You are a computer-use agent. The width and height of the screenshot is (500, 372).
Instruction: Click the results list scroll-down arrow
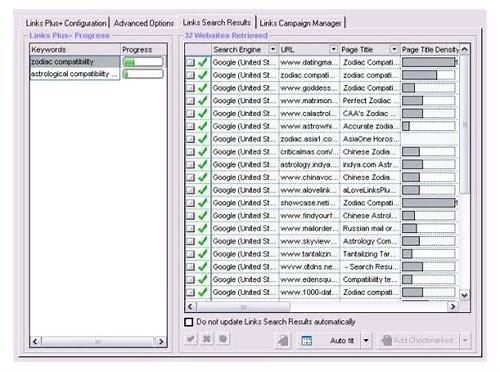point(464,295)
